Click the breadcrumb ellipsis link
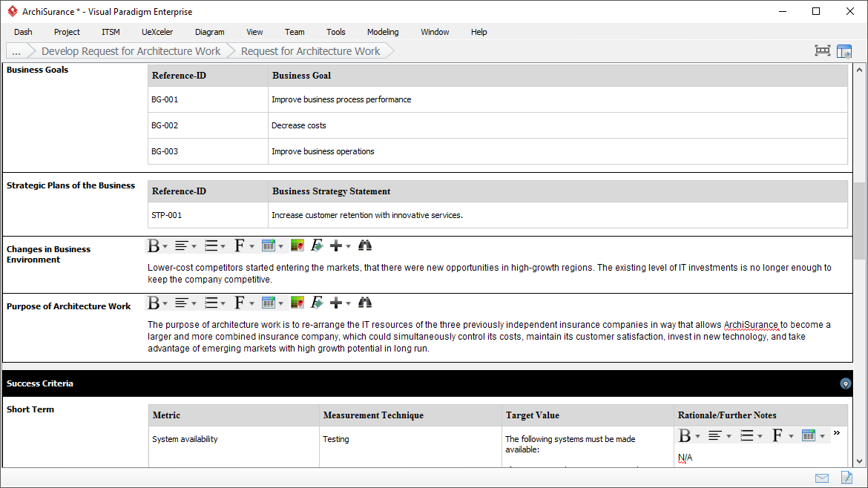The width and height of the screenshot is (868, 488). pos(16,50)
